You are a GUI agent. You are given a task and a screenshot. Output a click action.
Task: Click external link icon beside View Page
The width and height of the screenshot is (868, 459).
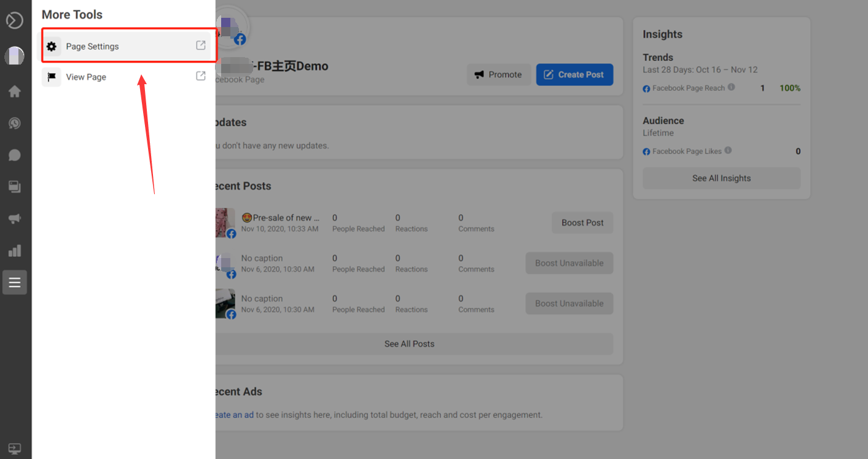pyautogui.click(x=200, y=76)
